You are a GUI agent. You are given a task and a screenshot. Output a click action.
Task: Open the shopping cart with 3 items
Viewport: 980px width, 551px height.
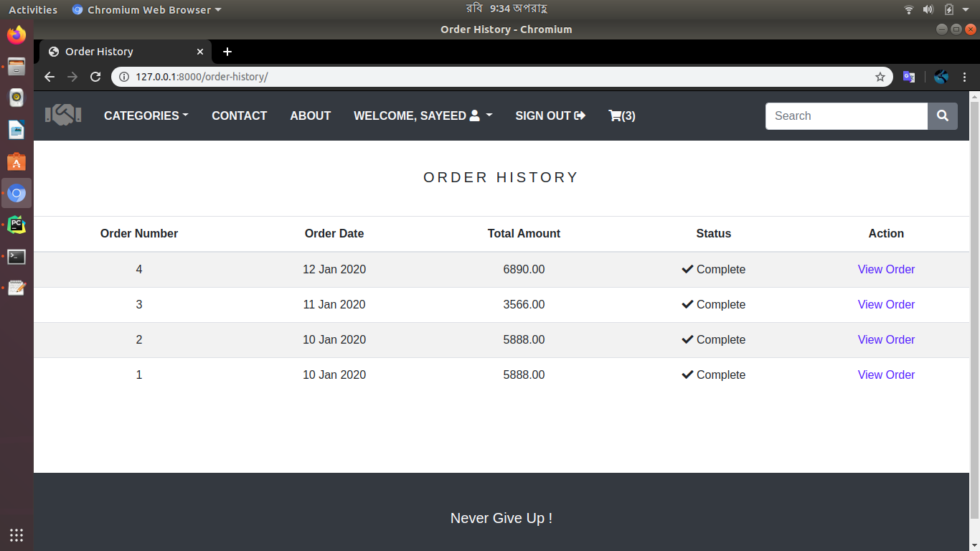[x=622, y=116]
